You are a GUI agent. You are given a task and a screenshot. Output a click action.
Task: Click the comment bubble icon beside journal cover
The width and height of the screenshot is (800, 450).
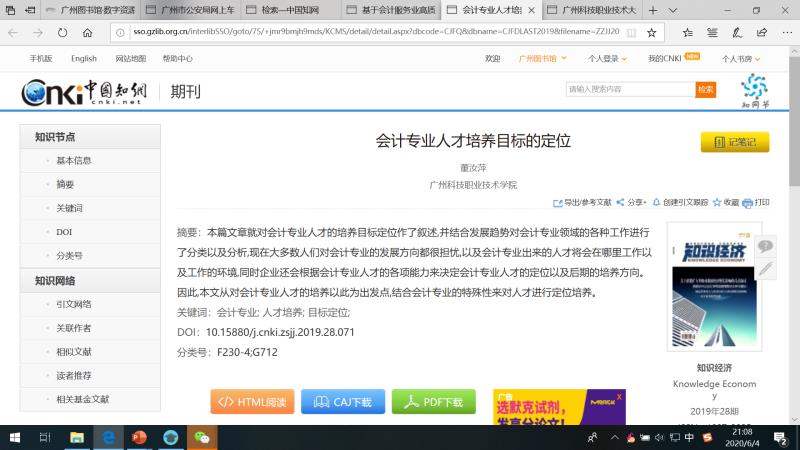[765, 246]
